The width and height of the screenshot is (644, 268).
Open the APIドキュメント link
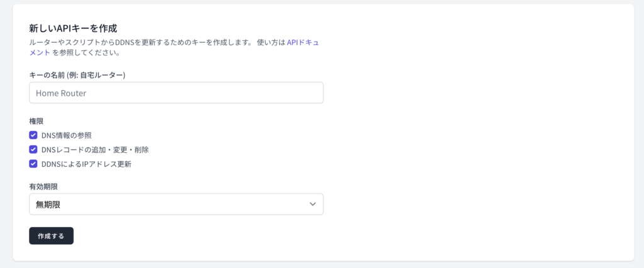[303, 42]
